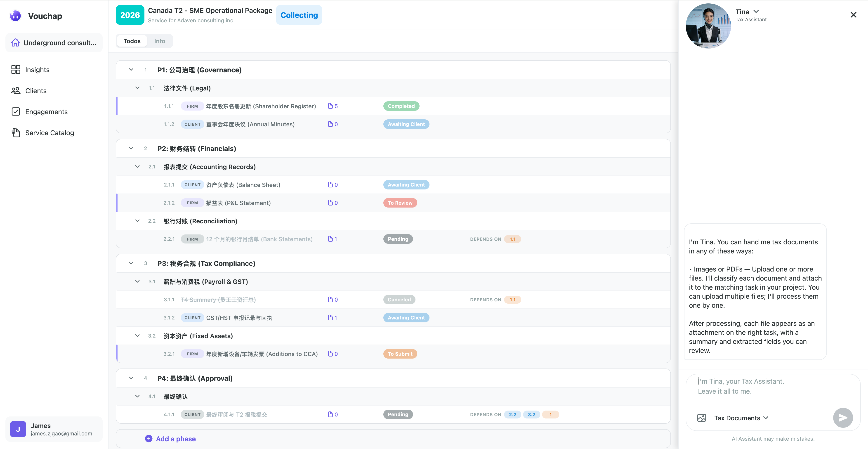Open the Insights section from sidebar
The image size is (868, 449).
click(x=37, y=69)
